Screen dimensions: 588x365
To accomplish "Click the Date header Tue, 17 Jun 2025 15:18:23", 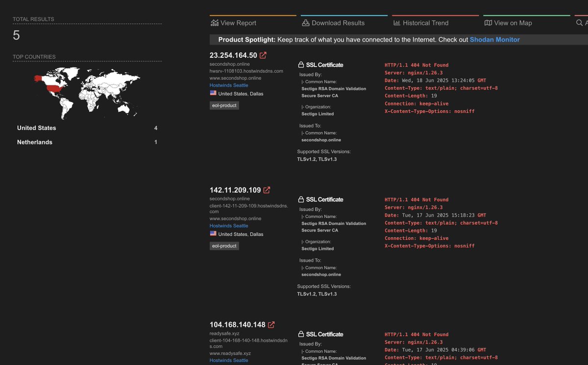I will click(436, 215).
